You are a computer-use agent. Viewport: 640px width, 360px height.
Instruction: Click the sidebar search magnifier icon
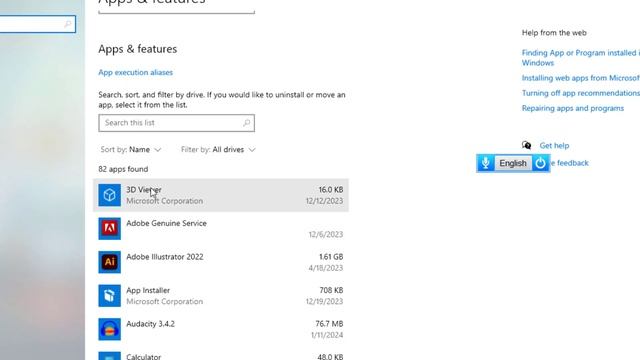click(68, 24)
